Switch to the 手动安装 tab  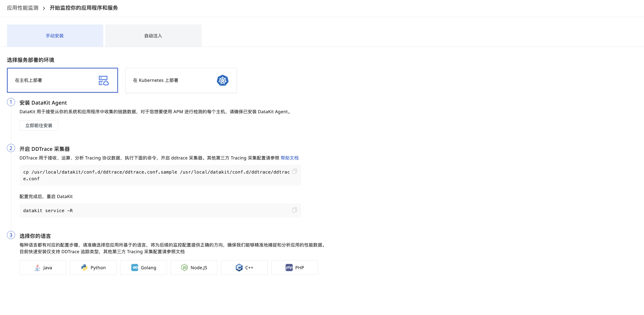tap(55, 36)
